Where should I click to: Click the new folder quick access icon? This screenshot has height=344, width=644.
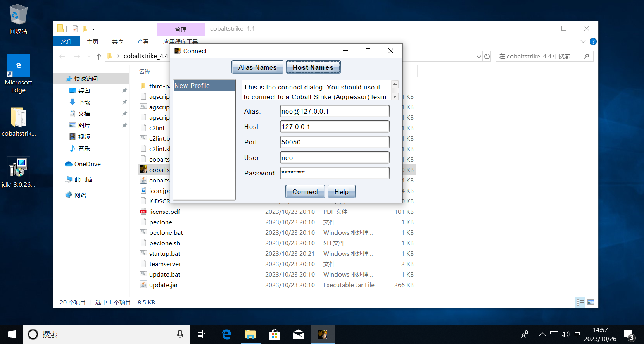[x=85, y=29]
